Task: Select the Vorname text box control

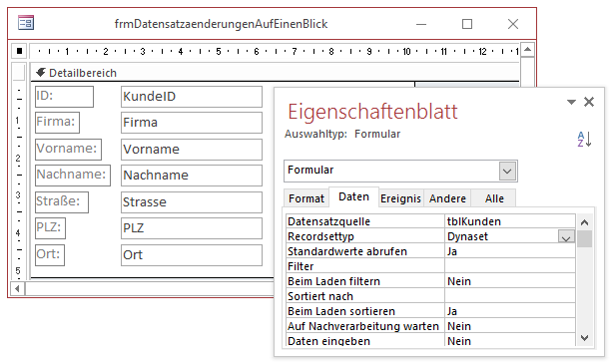Action: [192, 150]
